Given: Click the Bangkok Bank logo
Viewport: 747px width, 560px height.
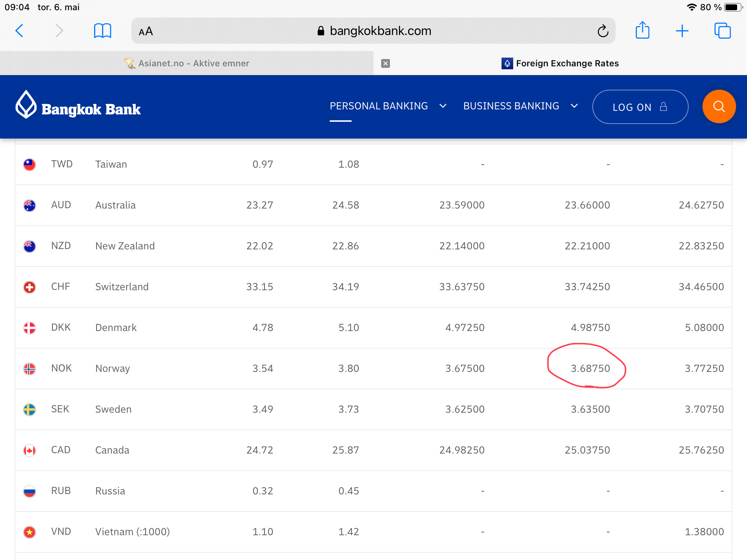Looking at the screenshot, I should (x=78, y=106).
